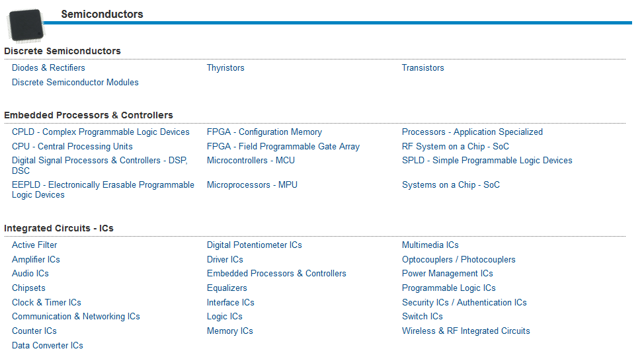Open Digital Potentiometer ICs
Viewport: 644px width, 361px height.
pos(255,245)
